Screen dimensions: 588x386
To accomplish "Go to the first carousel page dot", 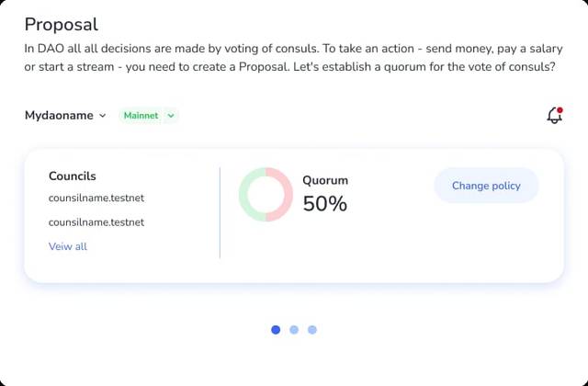I will click(x=276, y=330).
